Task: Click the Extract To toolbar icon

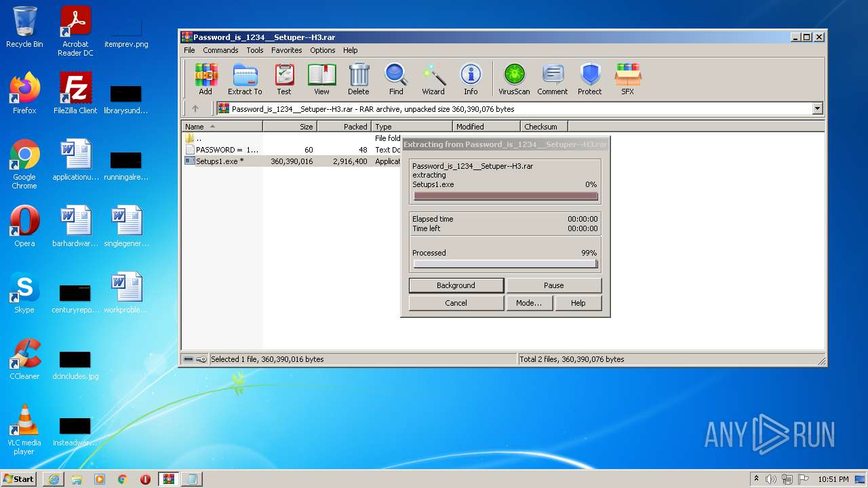Action: [x=245, y=79]
